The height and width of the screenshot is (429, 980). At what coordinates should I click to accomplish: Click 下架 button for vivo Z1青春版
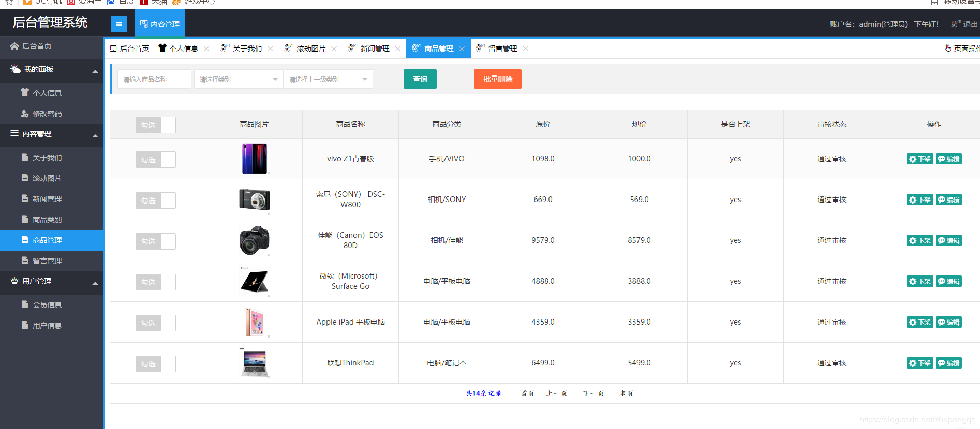point(919,159)
